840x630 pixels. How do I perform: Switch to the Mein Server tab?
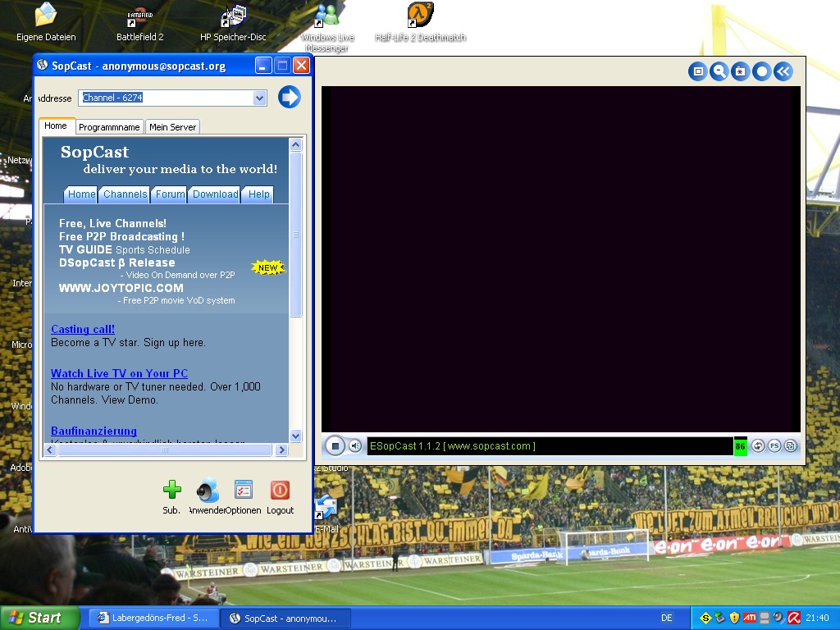point(172,127)
